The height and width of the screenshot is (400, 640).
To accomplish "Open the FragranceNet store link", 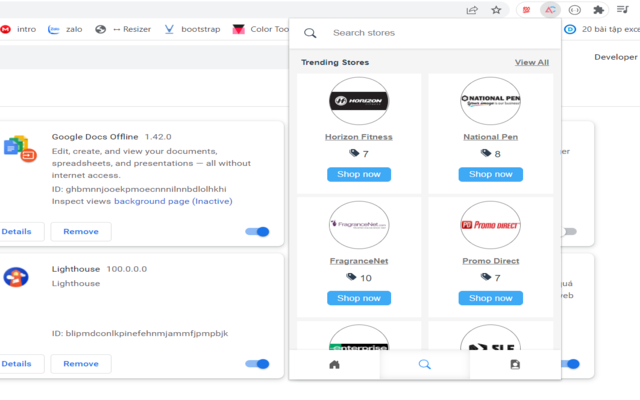I will 359,261.
